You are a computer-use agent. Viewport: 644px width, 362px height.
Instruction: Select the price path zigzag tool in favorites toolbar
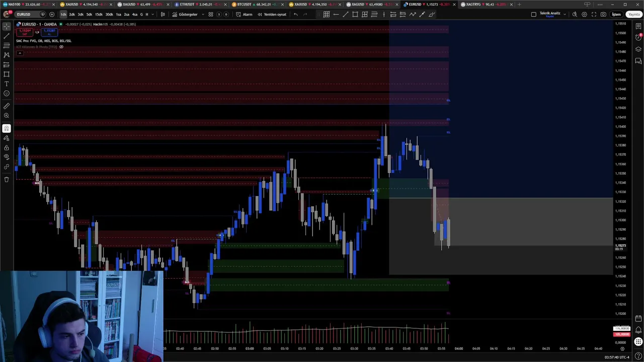point(412,14)
